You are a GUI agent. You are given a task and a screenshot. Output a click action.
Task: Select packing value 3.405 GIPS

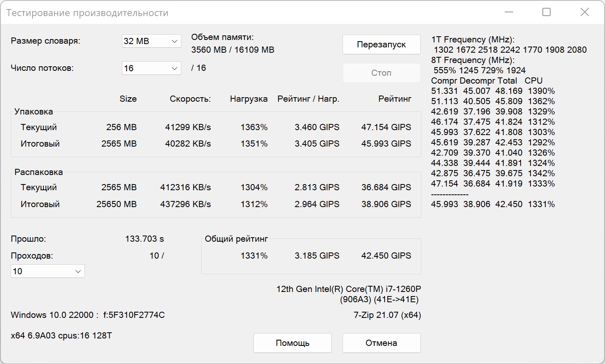tap(317, 144)
